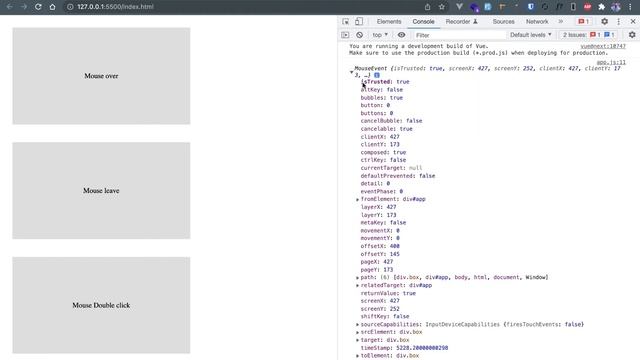640x360 pixels.
Task: Click the address bar URL
Action: point(115,7)
